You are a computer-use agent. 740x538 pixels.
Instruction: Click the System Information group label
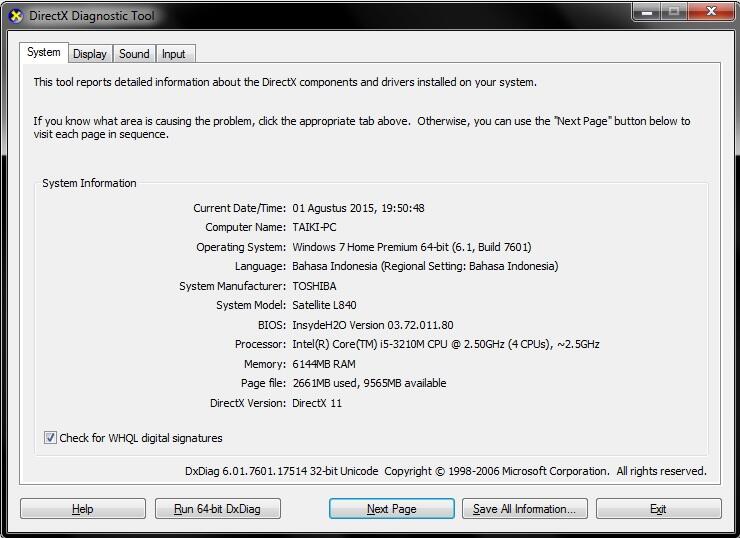(x=89, y=183)
